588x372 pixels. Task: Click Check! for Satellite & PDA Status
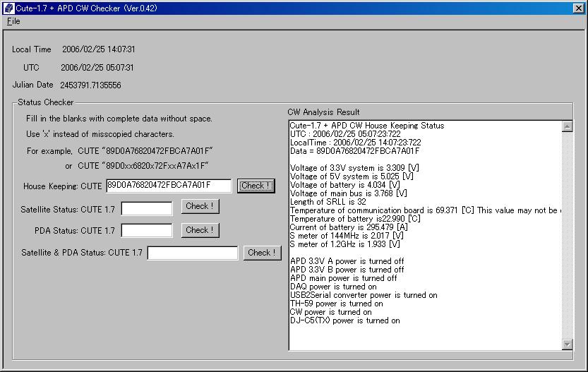pyautogui.click(x=262, y=253)
